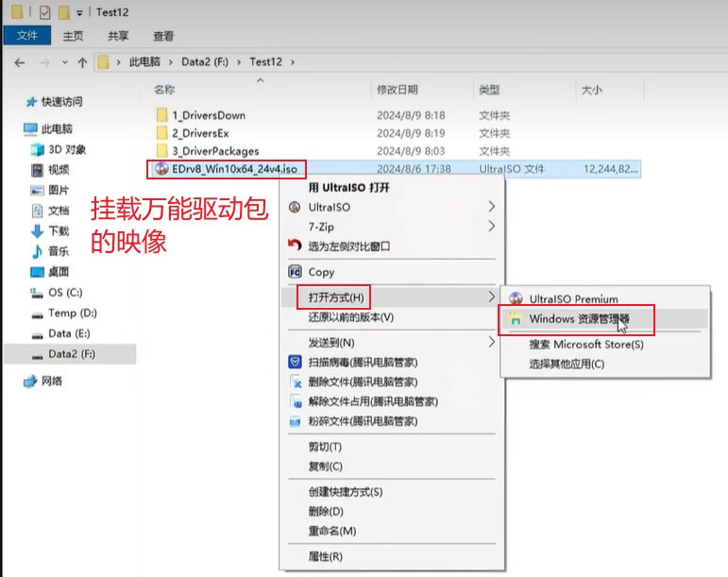Click the UltraISO icon in context menu
The image size is (728, 577).
[295, 207]
